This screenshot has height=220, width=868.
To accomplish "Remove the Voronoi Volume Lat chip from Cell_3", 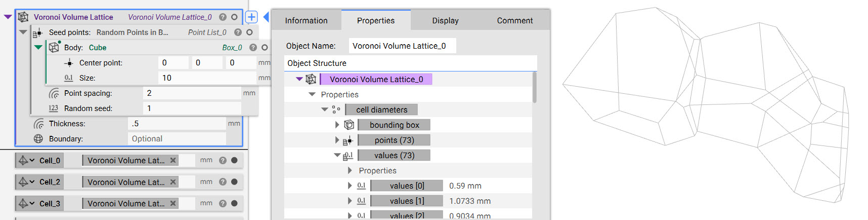I will coord(173,203).
